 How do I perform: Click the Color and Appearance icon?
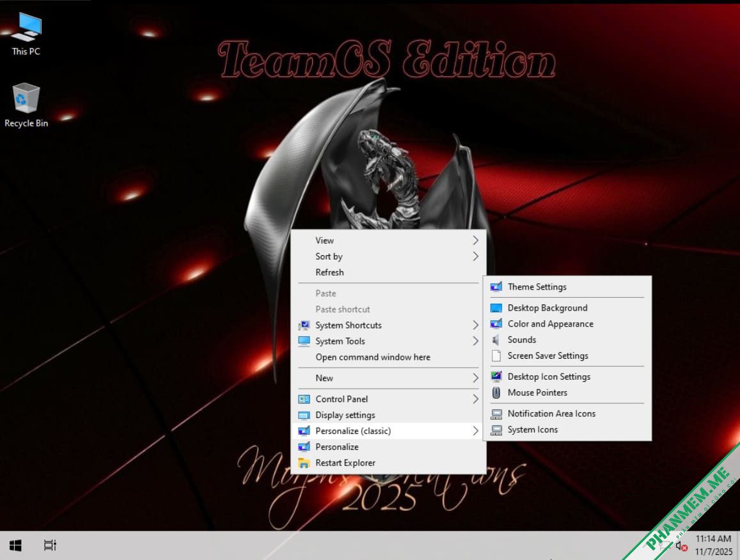[496, 323]
